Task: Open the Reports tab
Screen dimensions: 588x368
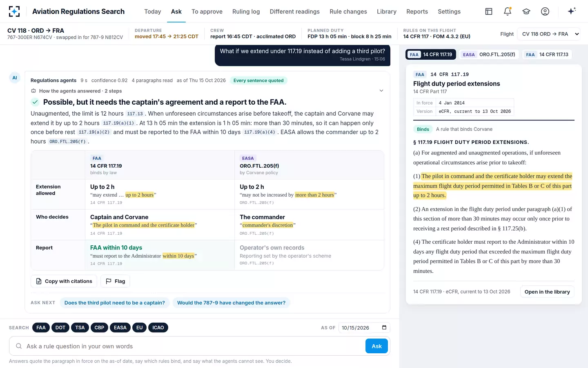Action: [x=417, y=11]
